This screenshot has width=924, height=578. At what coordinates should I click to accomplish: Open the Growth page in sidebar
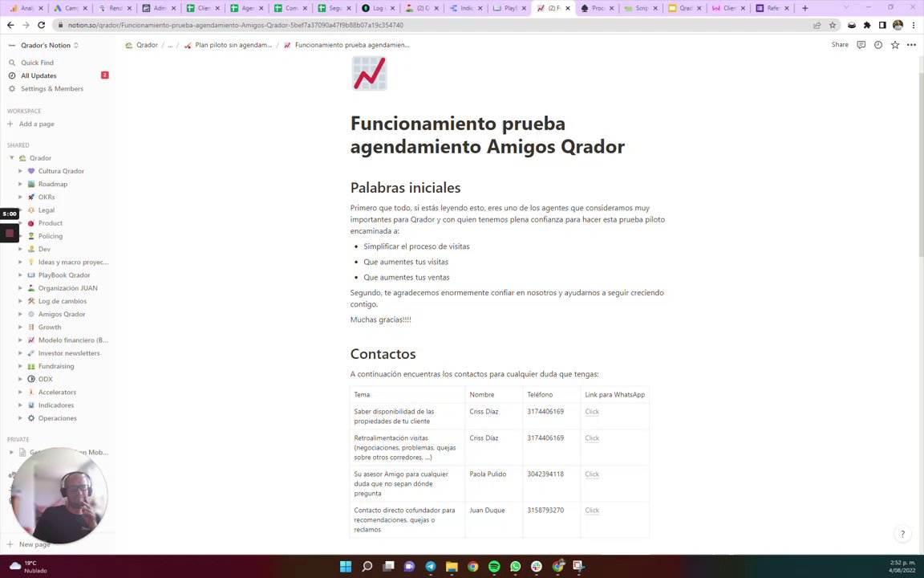tap(50, 328)
